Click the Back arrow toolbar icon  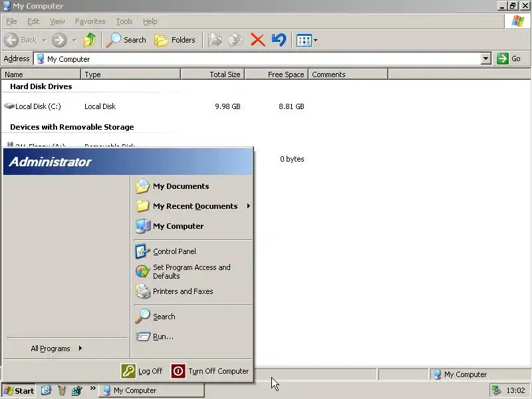[11, 40]
